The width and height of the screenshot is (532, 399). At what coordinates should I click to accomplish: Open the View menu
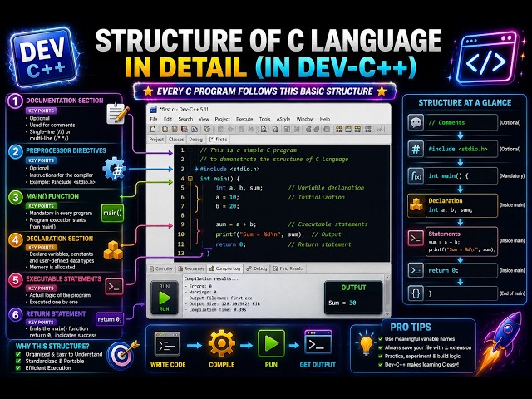[204, 119]
